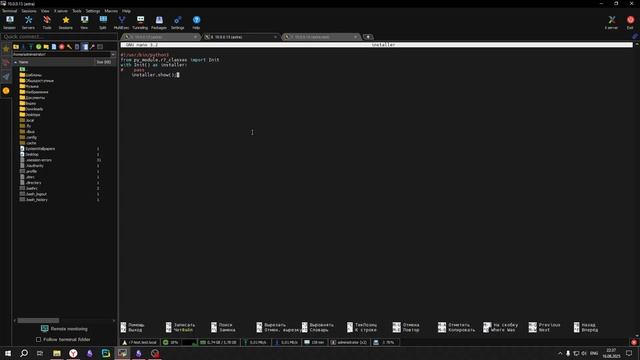Image resolution: width=640 pixels, height=360 pixels.
Task: Open the Settings toolbar icon
Action: 178,22
